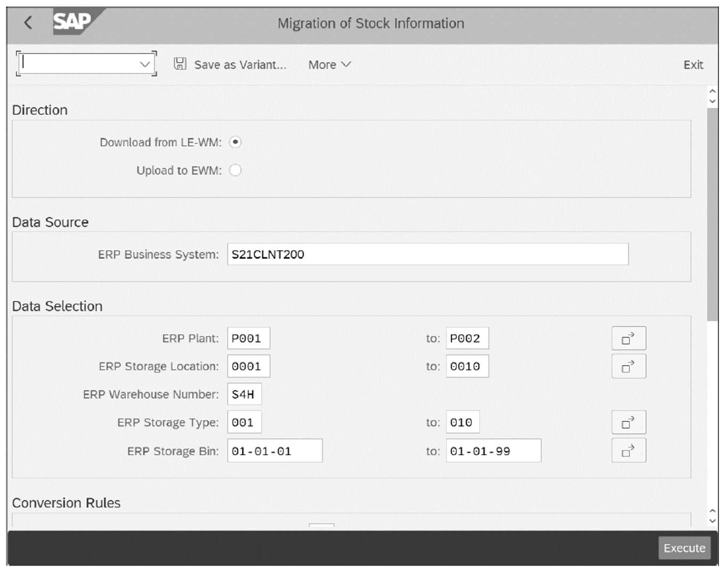Select the Download from LE-WM radio button
728x574 pixels.
(x=235, y=142)
